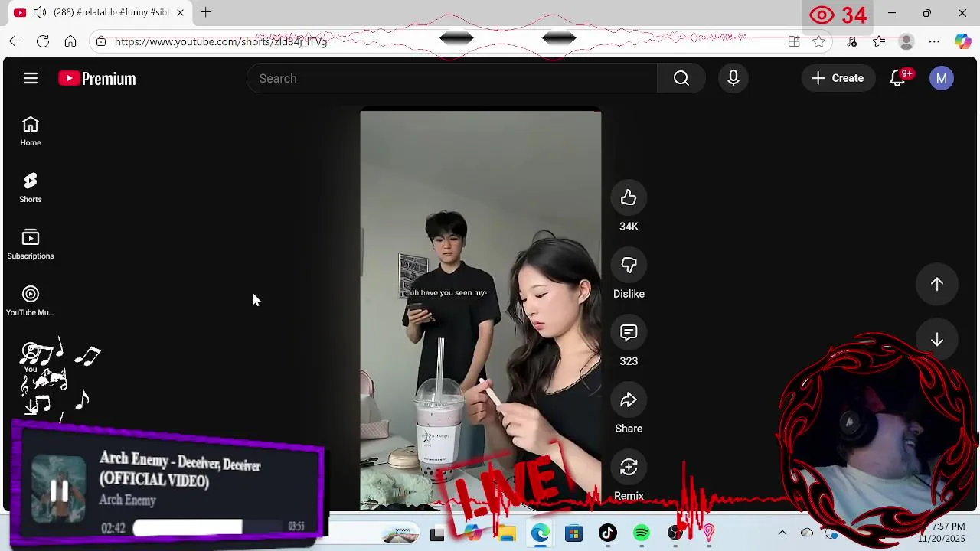The width and height of the screenshot is (980, 551).
Task: Start voice search with microphone
Action: 733,78
